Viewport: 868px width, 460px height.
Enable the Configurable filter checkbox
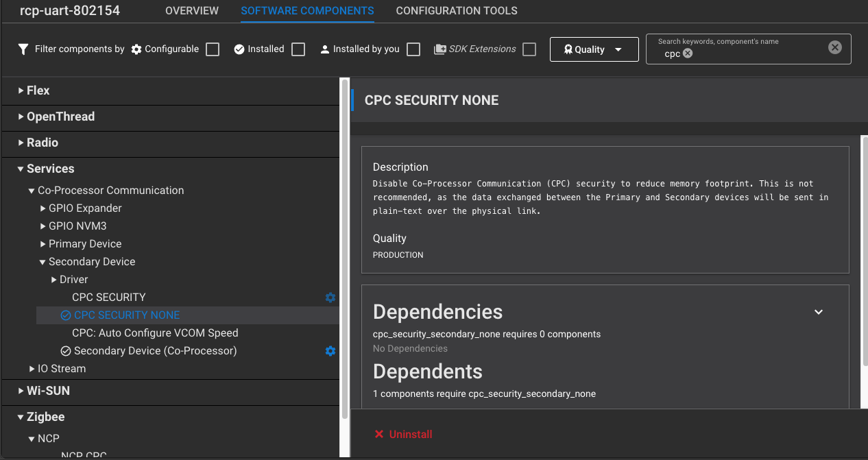(213, 49)
